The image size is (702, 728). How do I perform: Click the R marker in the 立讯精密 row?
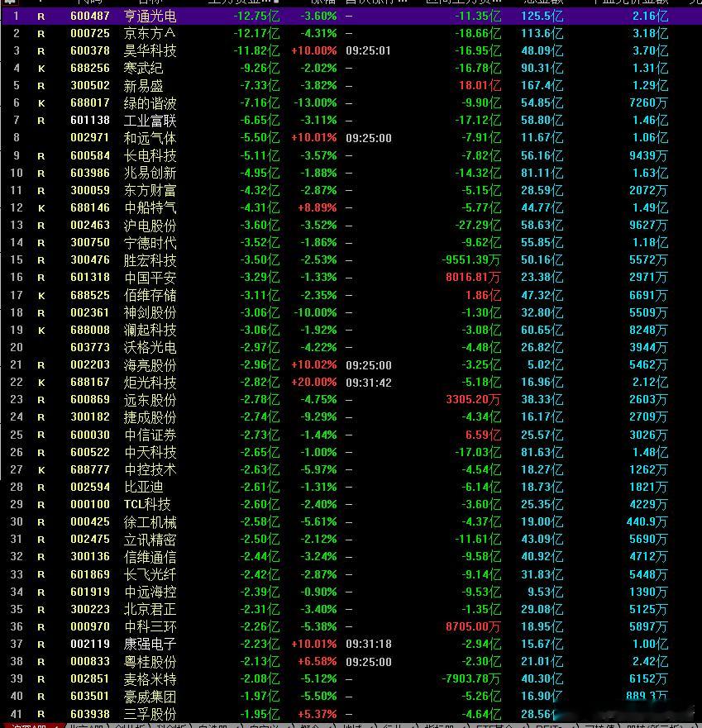coord(41,540)
